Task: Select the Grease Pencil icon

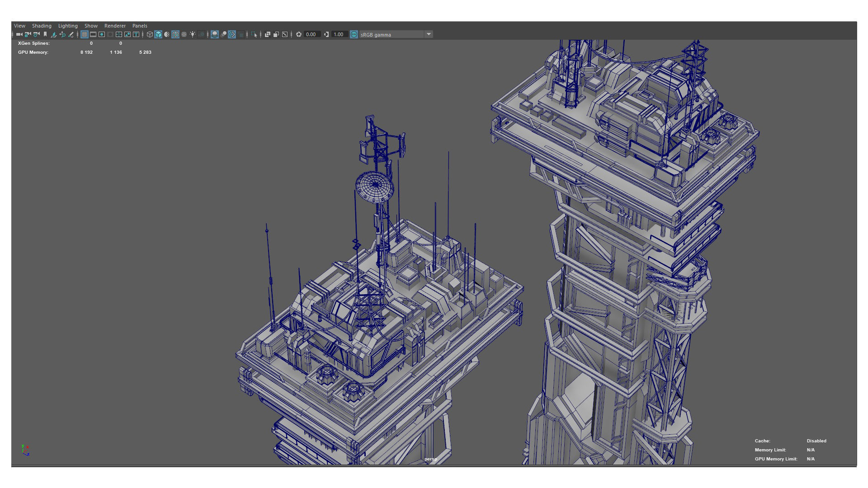Action: (71, 34)
